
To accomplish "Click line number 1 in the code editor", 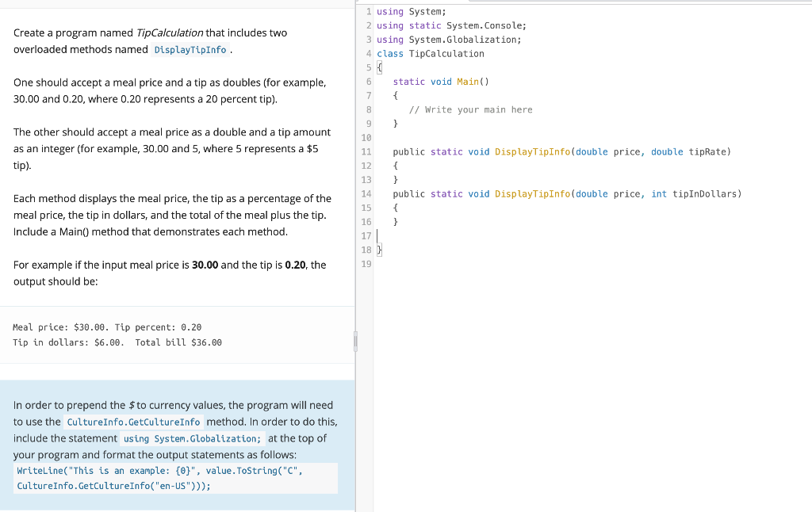I will click(x=368, y=11).
